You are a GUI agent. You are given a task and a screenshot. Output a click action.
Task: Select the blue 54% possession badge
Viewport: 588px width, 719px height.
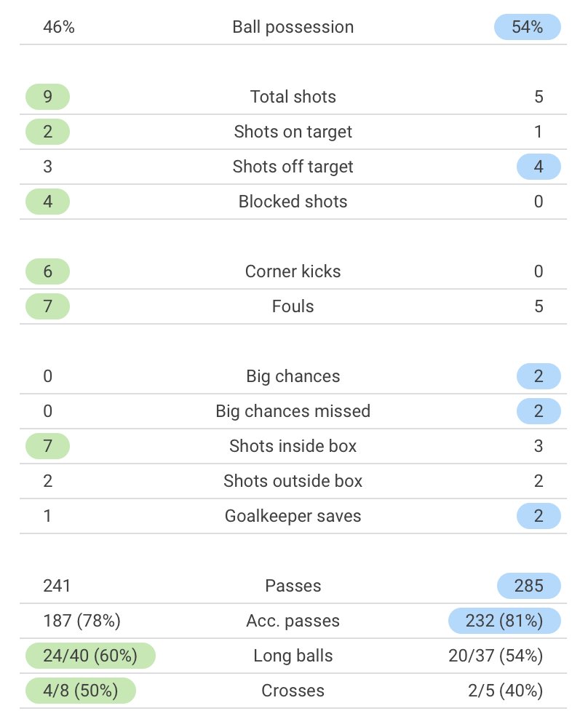coord(527,28)
